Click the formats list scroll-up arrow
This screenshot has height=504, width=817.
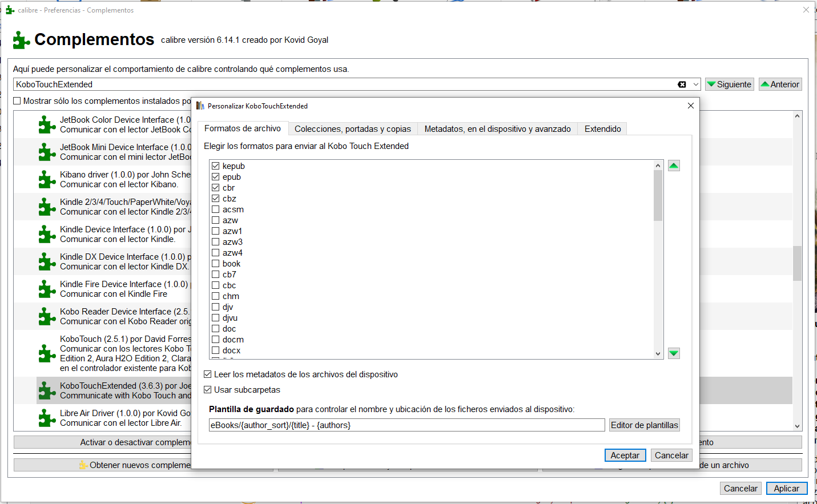click(x=658, y=166)
